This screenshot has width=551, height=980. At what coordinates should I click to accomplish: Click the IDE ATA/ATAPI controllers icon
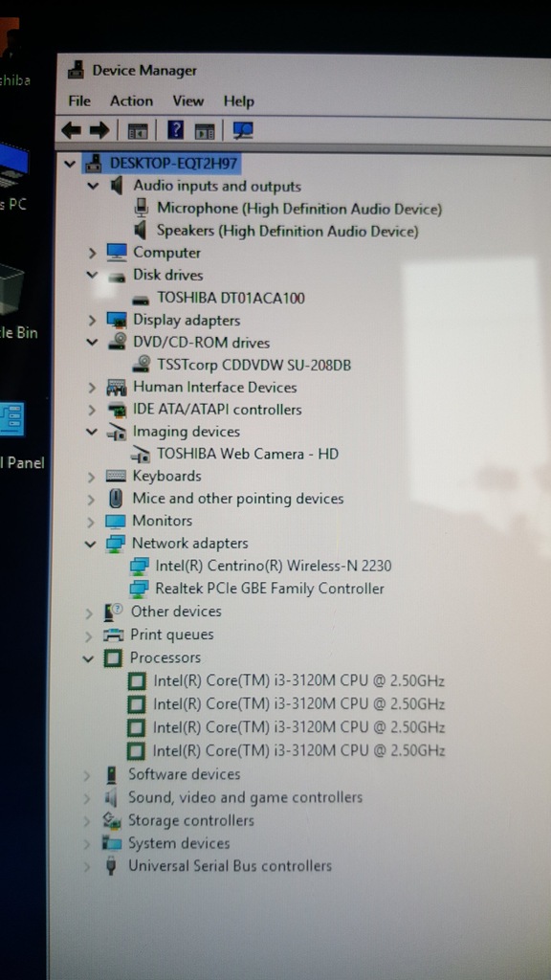(117, 410)
